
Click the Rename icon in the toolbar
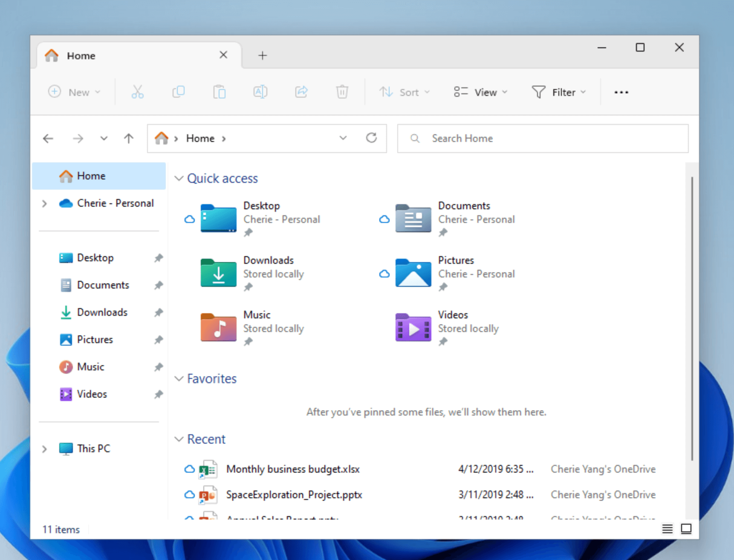coord(260,92)
